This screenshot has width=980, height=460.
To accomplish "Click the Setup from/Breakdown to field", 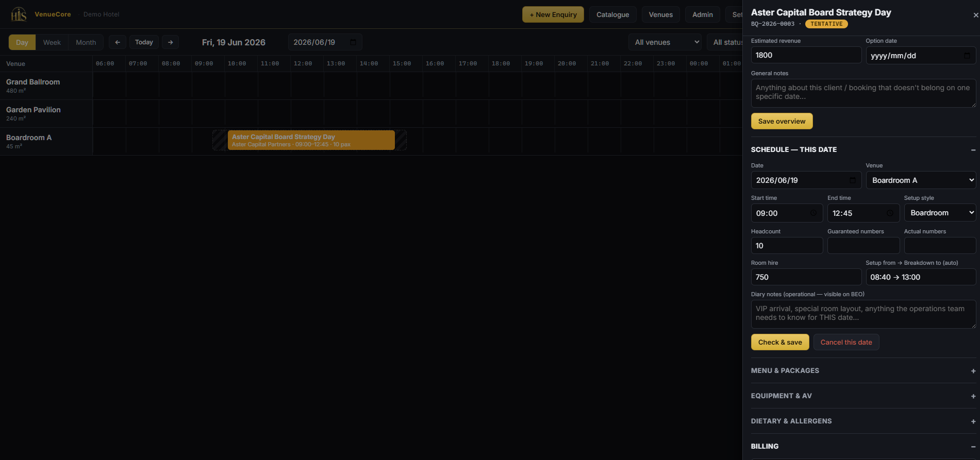I will pyautogui.click(x=921, y=277).
